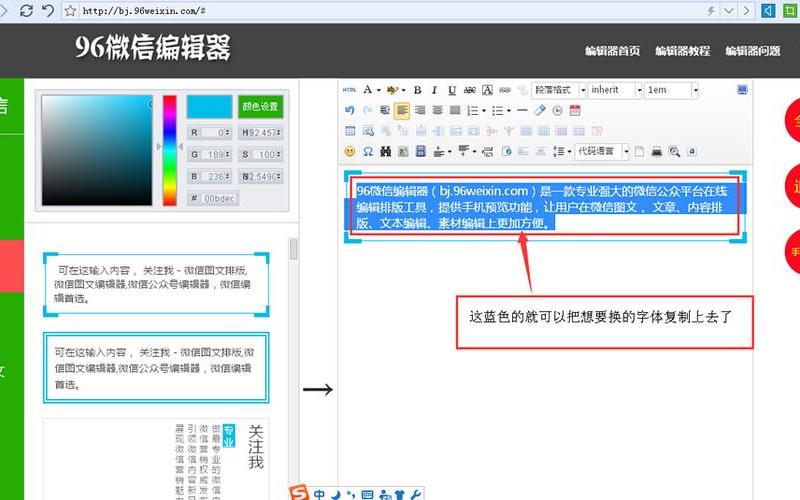Click the 96微信编辑器 site logo

click(153, 47)
